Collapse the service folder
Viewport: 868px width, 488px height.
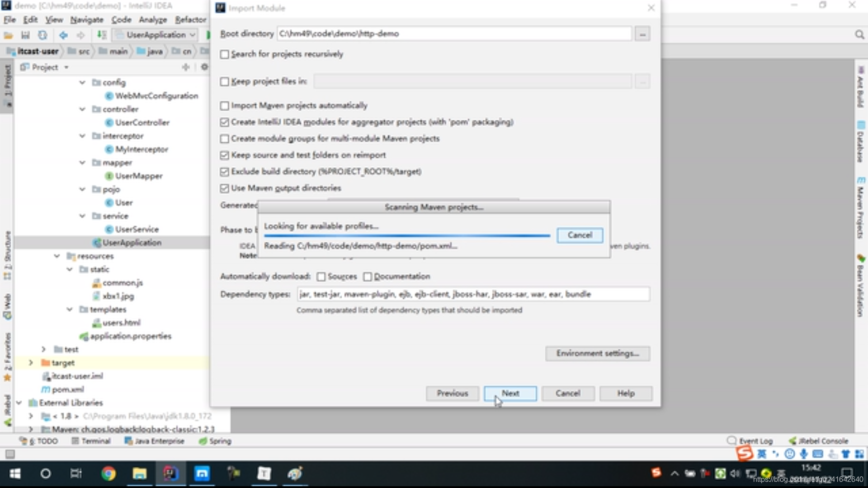(x=82, y=216)
